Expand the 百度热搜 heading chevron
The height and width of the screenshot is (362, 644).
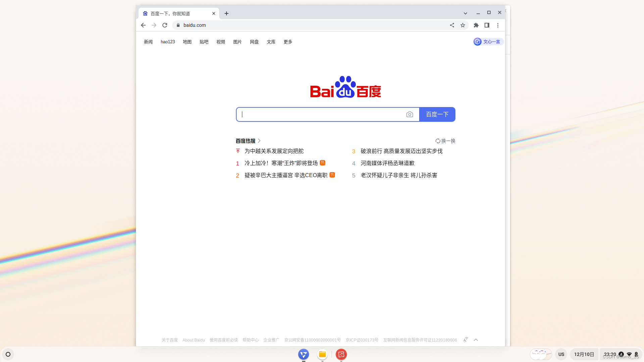click(x=259, y=141)
